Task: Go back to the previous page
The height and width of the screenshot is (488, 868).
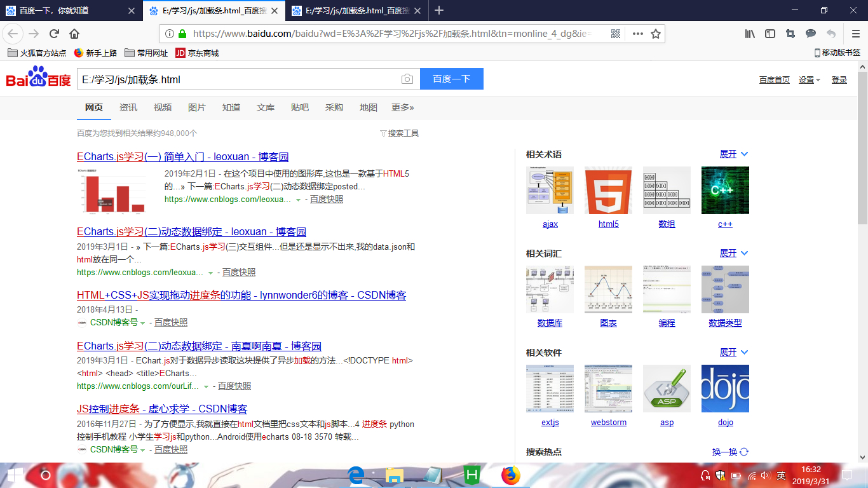Action: (13, 34)
